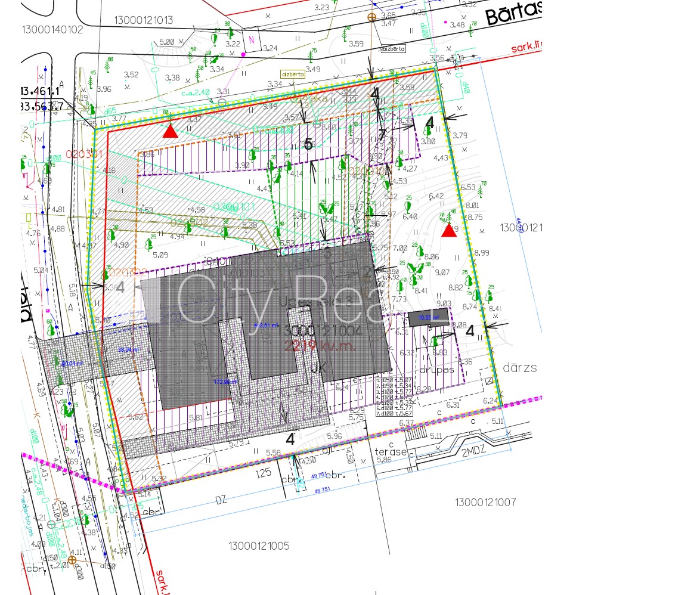Click the Bārtas street name
The width and height of the screenshot is (700, 595).
click(513, 13)
